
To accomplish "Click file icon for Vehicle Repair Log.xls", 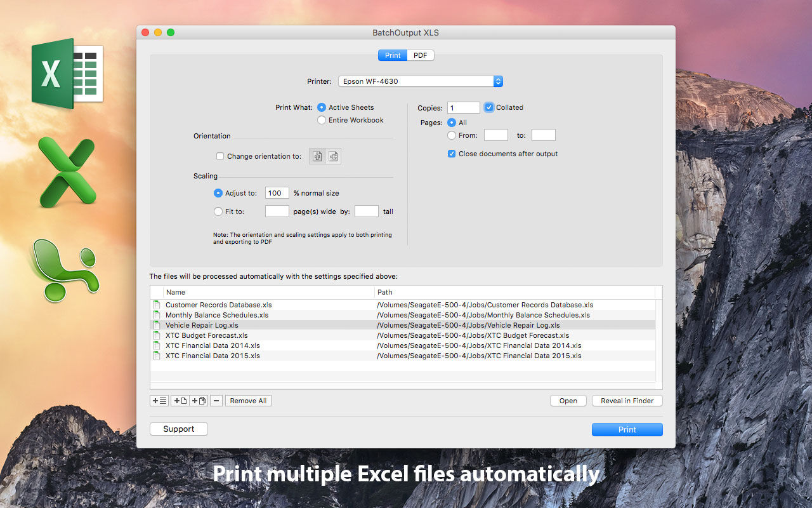I will point(157,325).
